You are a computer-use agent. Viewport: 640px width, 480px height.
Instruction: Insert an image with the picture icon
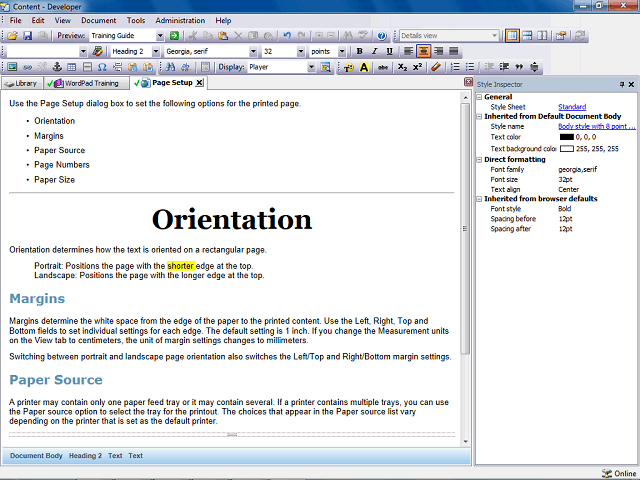(12, 67)
